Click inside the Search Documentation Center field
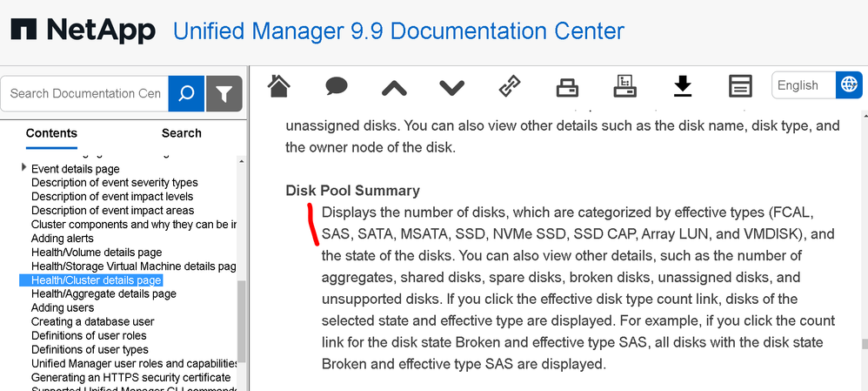Image resolution: width=868 pixels, height=391 pixels. [x=85, y=93]
